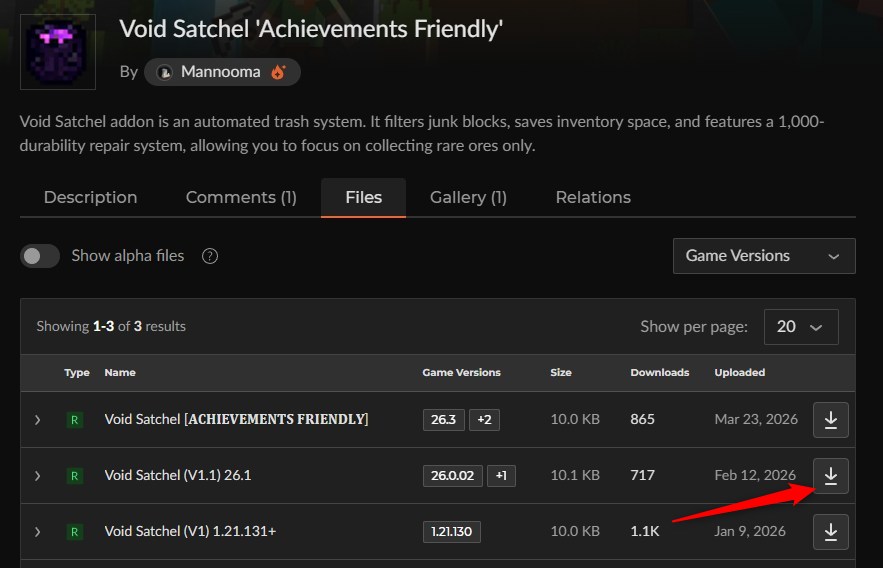Click the Feb 12, 2026 upload date
This screenshot has height=568, width=883.
tap(755, 475)
